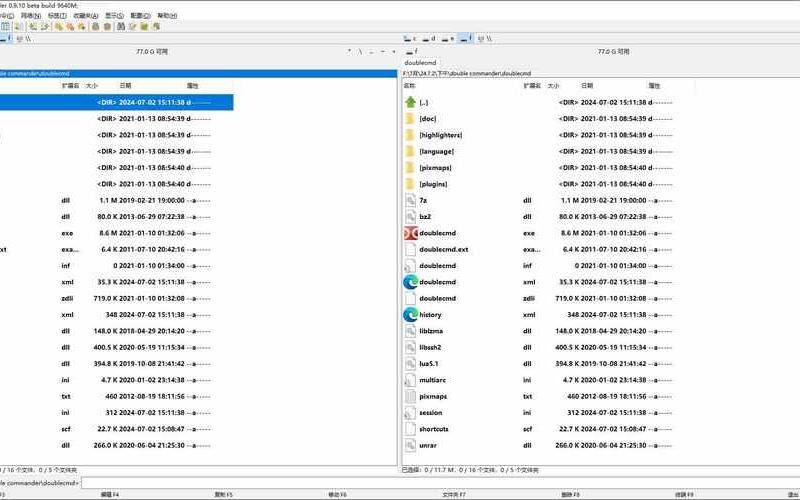The width and height of the screenshot is (800, 500).
Task: Click the F7 new folder button
Action: (x=454, y=495)
